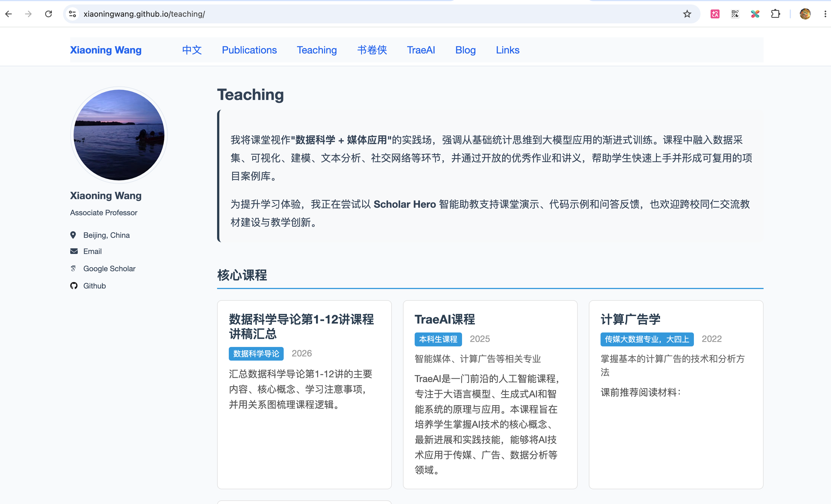Click the envelope Email icon
Viewport: 831px width, 504px height.
click(74, 251)
